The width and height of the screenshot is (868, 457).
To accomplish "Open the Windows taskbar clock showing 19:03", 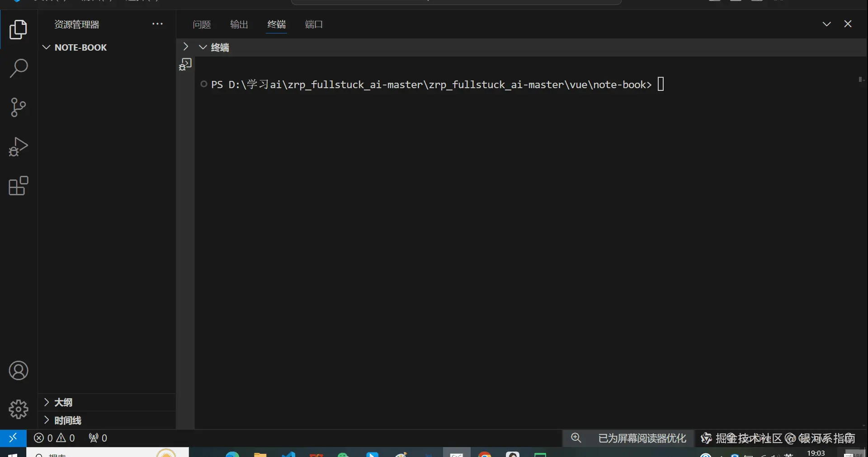I will [x=816, y=453].
